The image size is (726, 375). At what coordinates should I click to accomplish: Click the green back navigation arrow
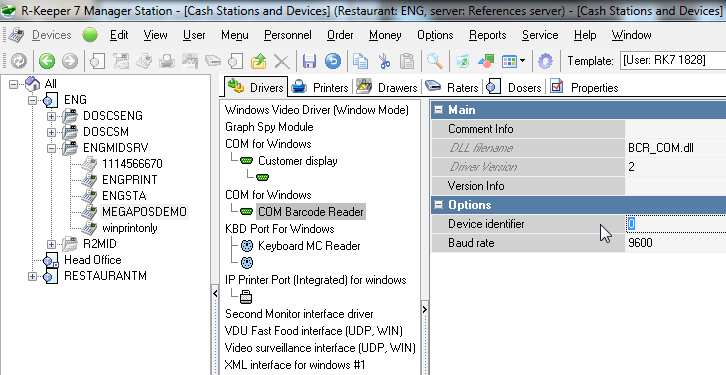tap(46, 61)
